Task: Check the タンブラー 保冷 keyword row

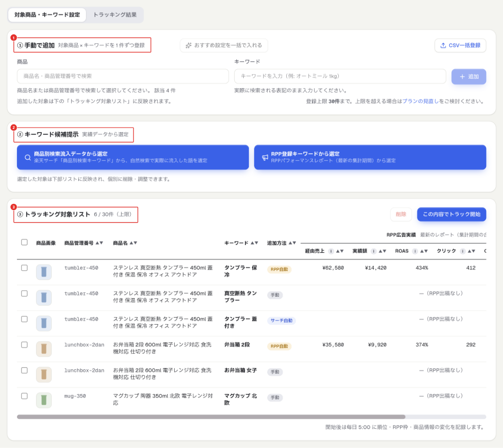Action: click(24, 268)
